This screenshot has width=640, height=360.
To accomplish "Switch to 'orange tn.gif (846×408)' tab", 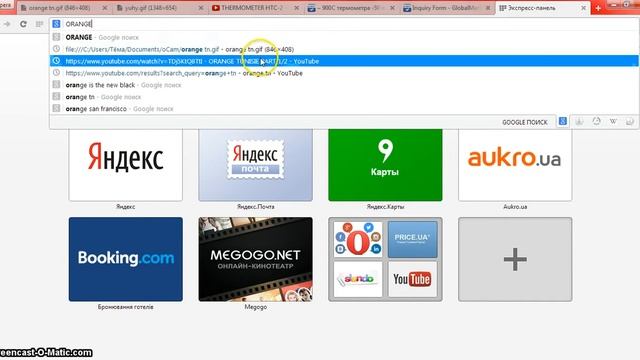I will 63,8.
